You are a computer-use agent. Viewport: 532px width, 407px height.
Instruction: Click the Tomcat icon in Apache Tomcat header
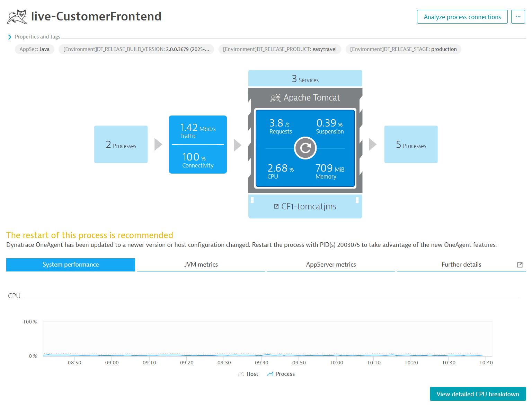(276, 98)
